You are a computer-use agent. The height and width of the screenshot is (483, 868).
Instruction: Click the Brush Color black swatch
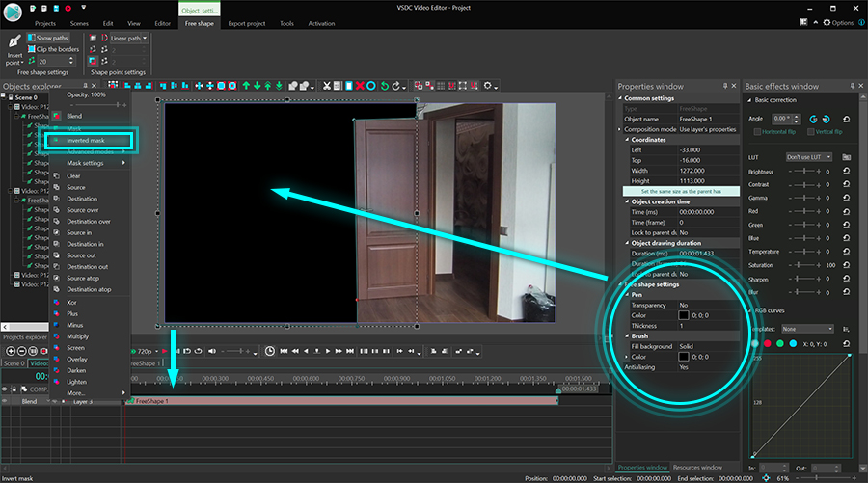[684, 357]
